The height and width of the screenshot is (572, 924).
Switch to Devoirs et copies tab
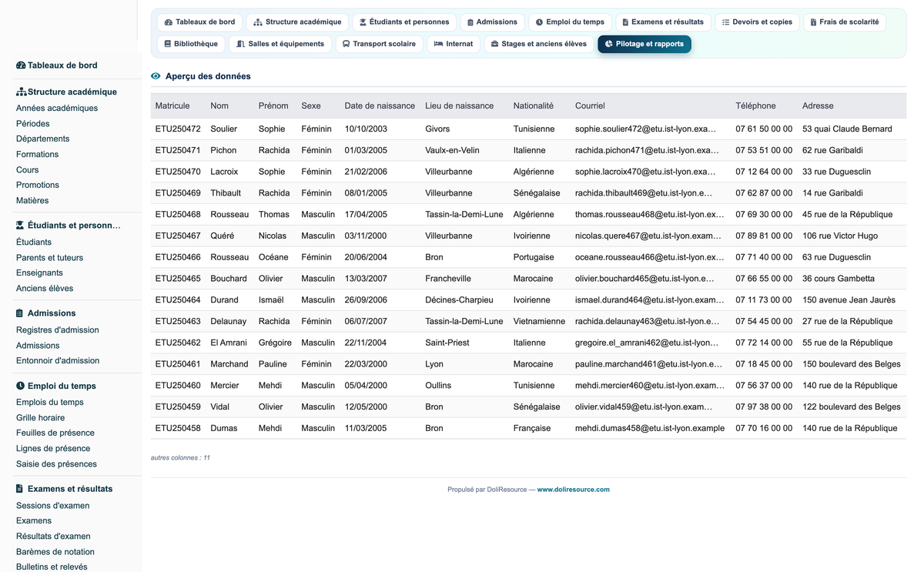757,22
